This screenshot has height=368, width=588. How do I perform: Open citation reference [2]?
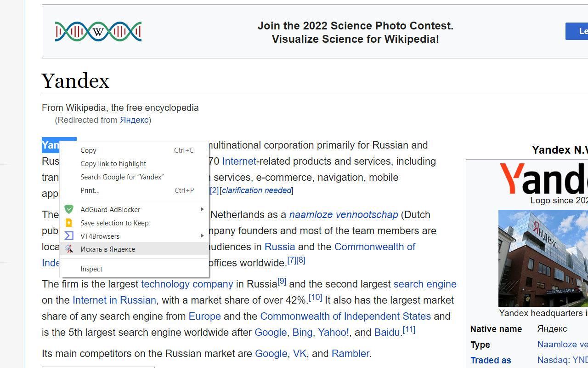click(x=215, y=190)
